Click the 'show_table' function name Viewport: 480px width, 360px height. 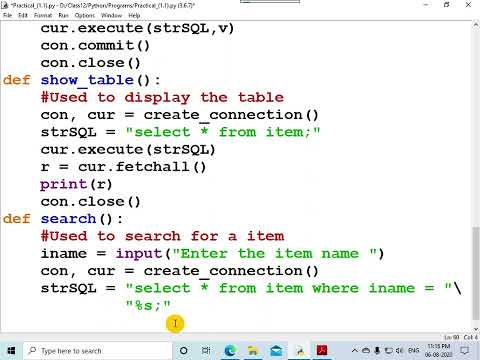point(87,80)
